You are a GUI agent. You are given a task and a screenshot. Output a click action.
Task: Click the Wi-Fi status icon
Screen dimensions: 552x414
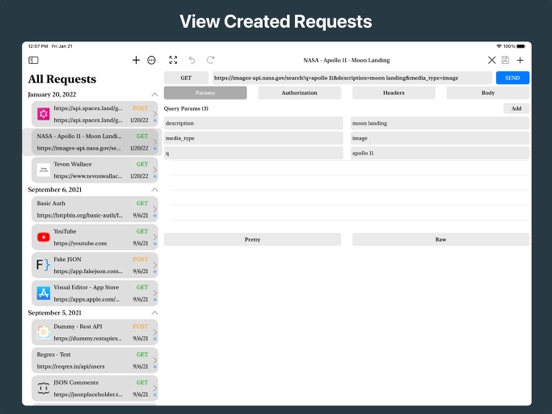click(499, 46)
